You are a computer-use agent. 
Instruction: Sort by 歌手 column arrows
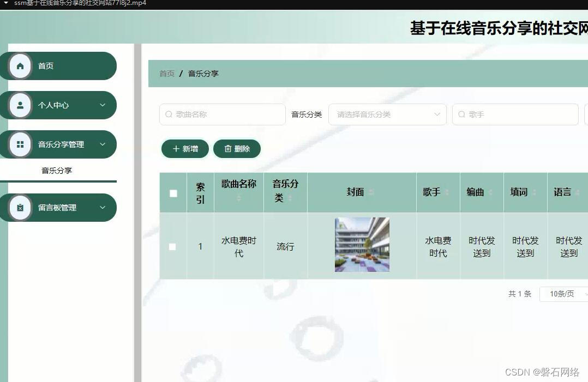[x=447, y=192]
